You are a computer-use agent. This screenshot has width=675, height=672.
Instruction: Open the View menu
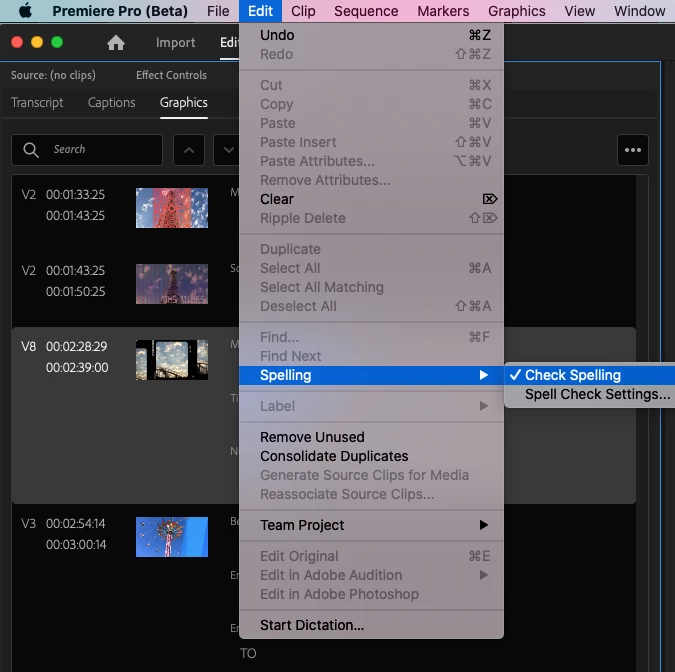coord(579,11)
